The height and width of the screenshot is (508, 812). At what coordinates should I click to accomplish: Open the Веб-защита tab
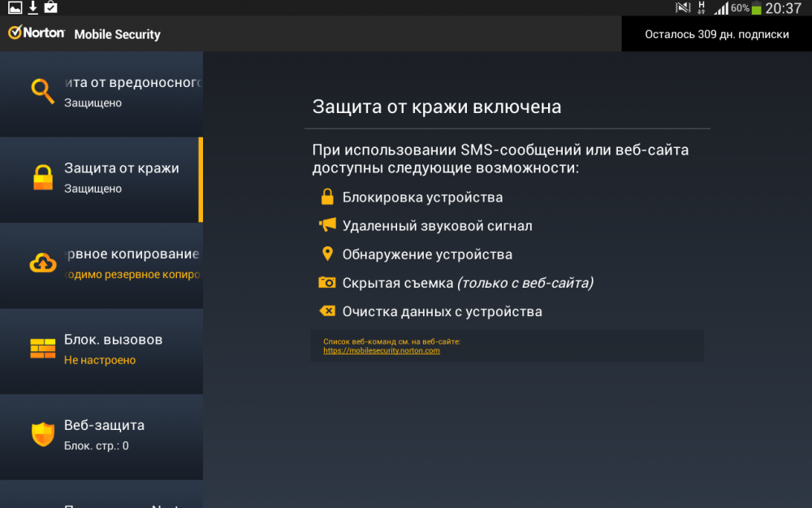tap(101, 436)
